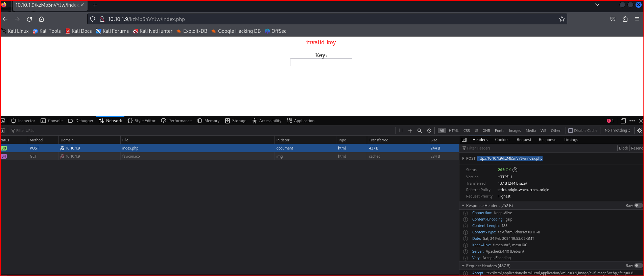Open the network search magnifier icon
This screenshot has width=644, height=276.
pyautogui.click(x=420, y=131)
